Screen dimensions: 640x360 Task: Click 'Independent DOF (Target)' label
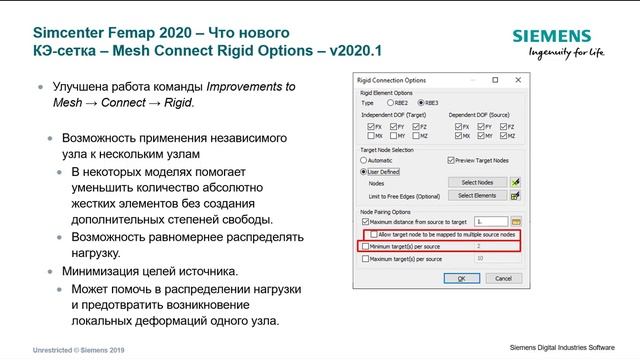click(393, 115)
